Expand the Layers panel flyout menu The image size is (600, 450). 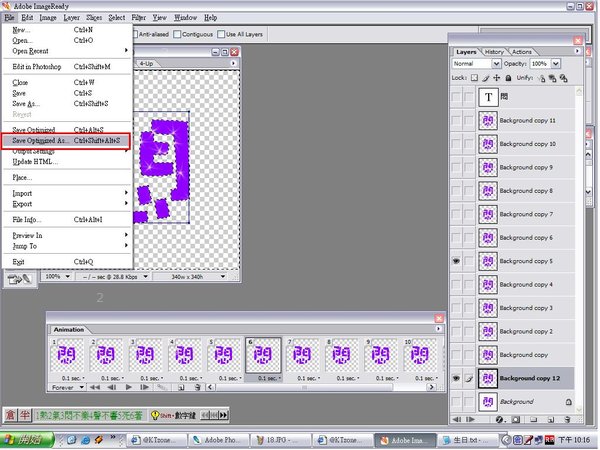click(577, 51)
